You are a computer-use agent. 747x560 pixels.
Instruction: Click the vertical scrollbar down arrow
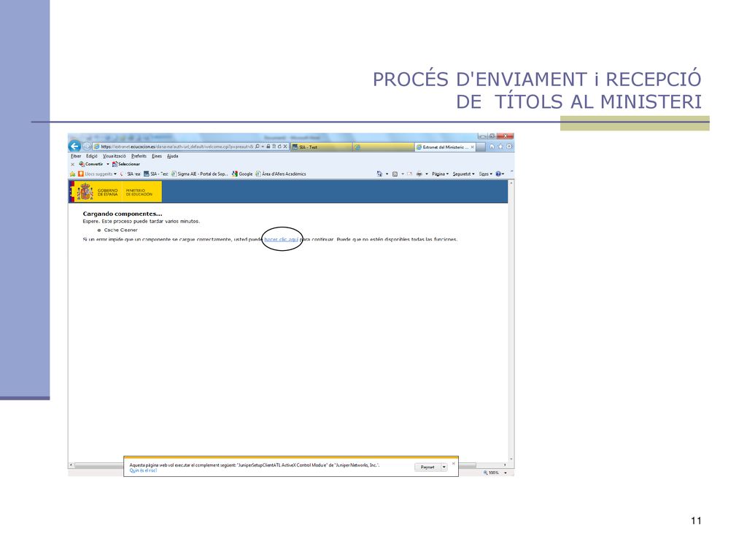511,459
